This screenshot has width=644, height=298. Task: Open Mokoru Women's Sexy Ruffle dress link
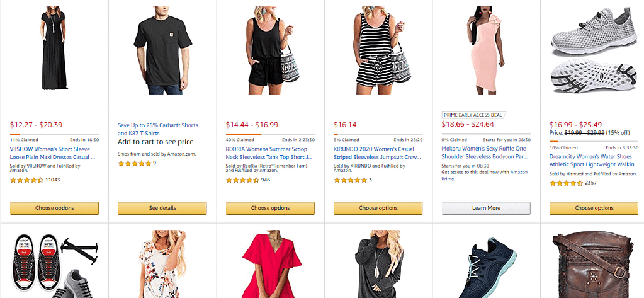[x=485, y=149]
